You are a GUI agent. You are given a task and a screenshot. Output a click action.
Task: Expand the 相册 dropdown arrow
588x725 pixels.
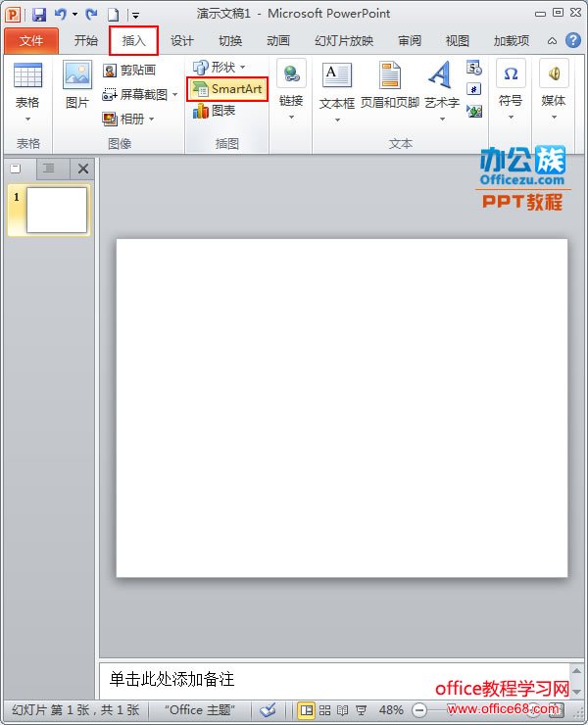point(151,120)
